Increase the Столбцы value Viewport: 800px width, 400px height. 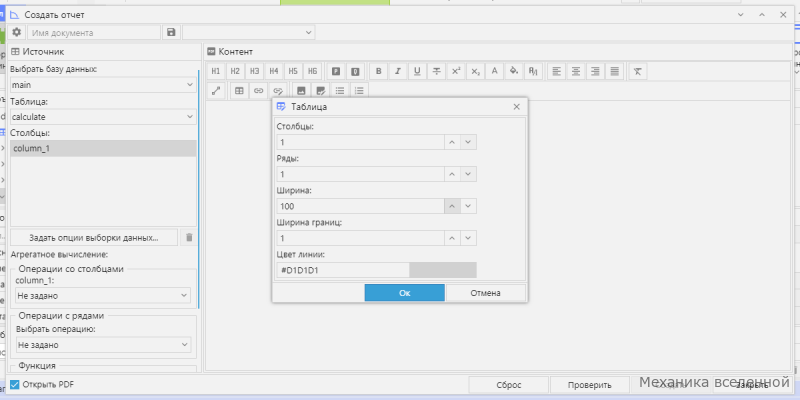452,142
